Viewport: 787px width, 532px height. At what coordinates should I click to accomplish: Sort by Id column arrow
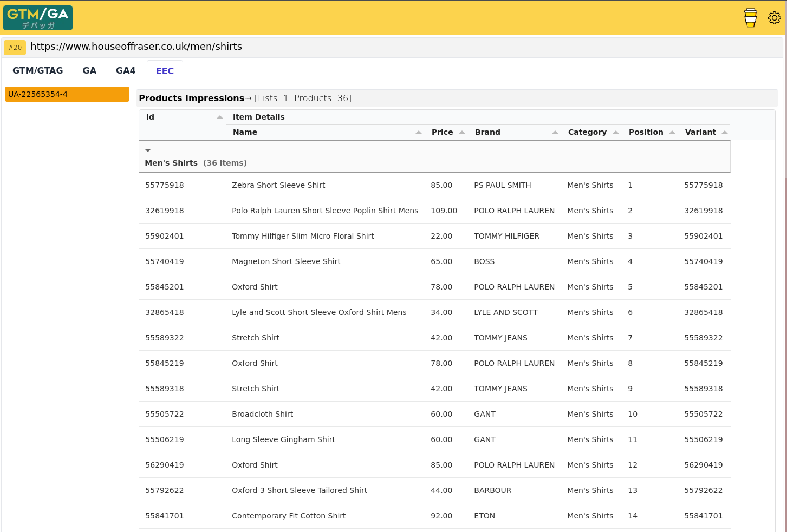point(220,117)
